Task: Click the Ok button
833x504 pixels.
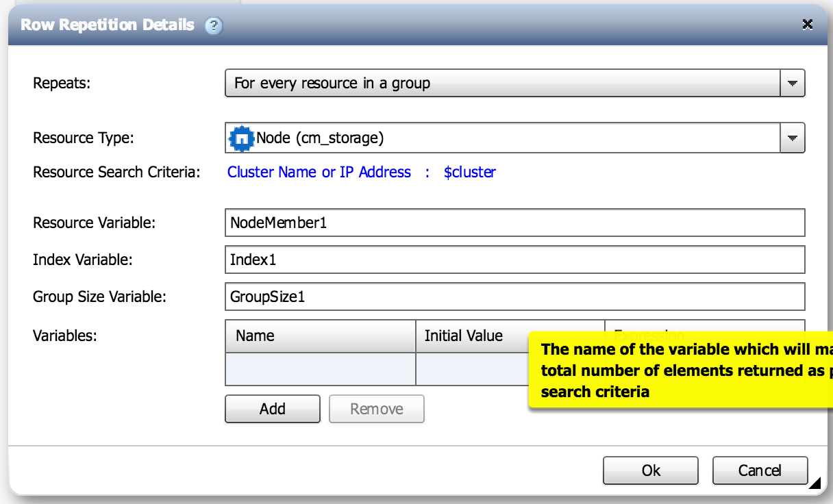Action: tap(650, 470)
